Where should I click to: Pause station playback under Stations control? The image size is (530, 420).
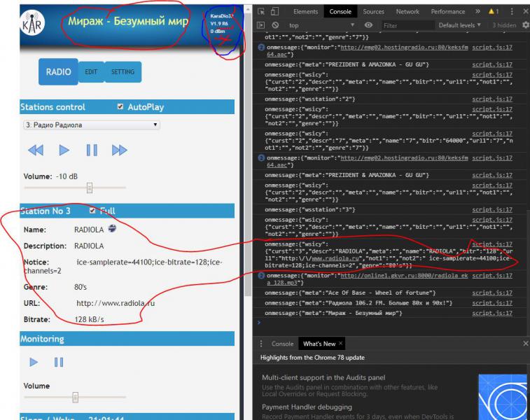(x=92, y=150)
